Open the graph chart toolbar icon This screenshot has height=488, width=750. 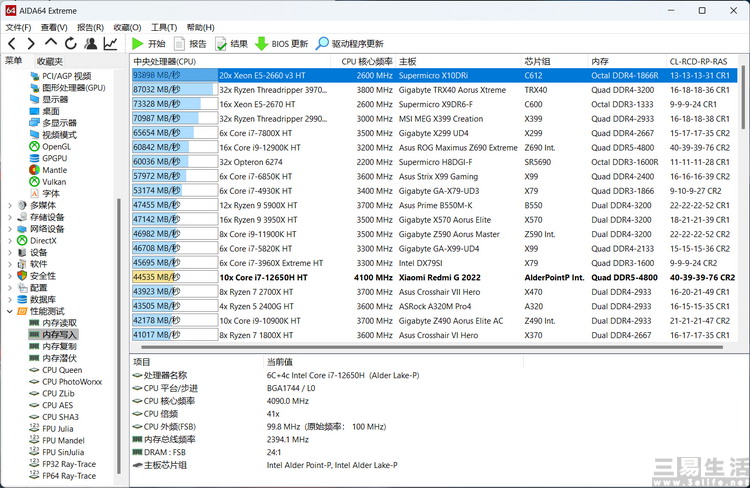point(110,44)
